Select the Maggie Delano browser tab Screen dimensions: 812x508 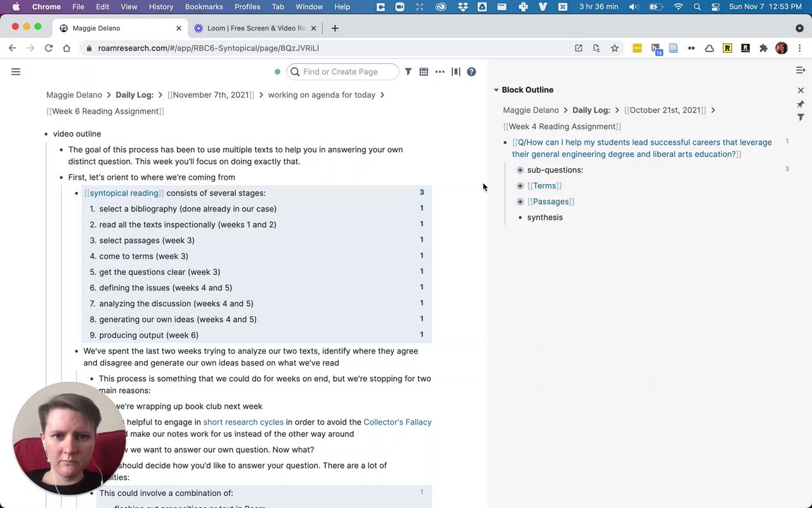point(121,28)
